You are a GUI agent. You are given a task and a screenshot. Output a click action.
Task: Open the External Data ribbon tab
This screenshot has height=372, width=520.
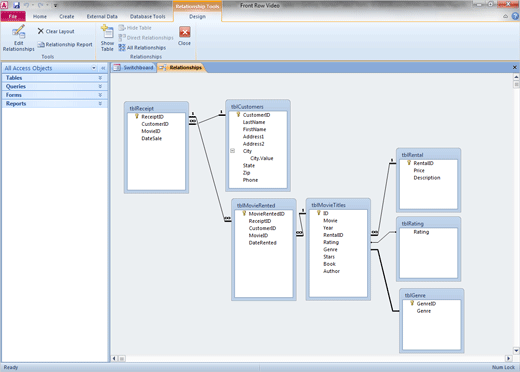102,16
